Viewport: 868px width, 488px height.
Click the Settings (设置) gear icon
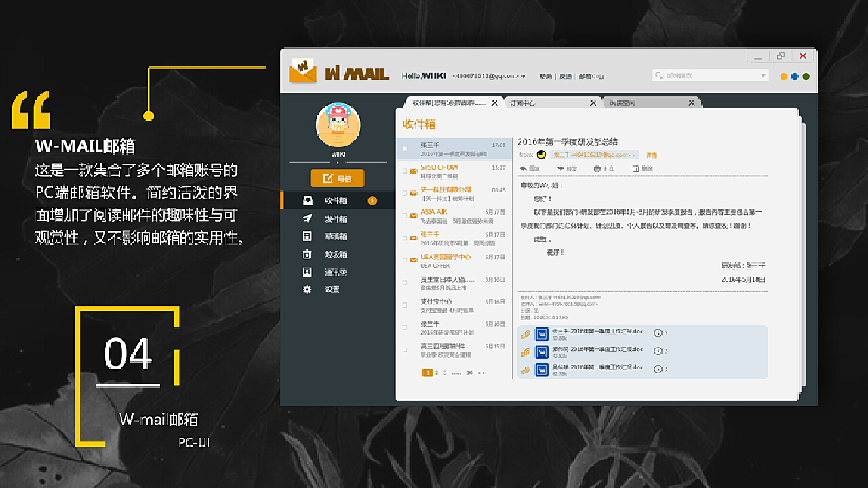click(307, 289)
